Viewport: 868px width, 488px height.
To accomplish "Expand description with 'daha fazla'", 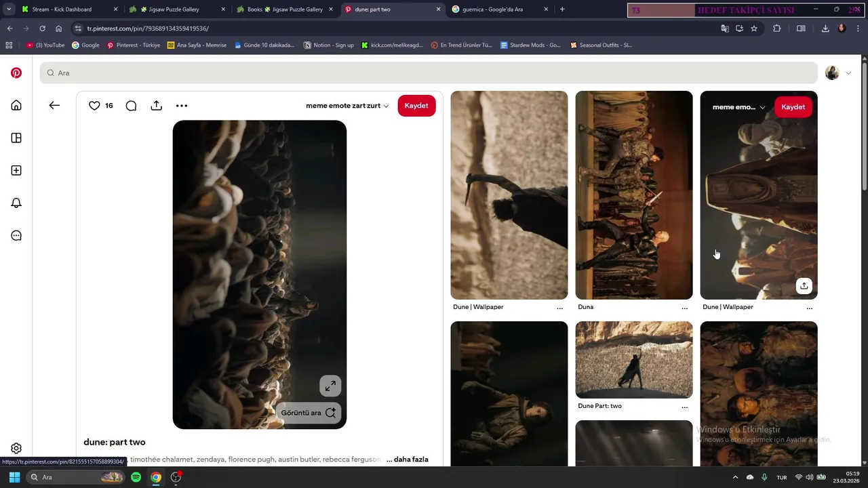I will click(x=411, y=460).
